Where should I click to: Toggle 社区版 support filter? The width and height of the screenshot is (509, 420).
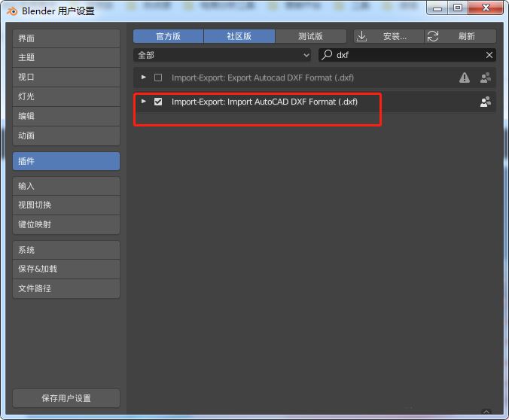pos(239,36)
